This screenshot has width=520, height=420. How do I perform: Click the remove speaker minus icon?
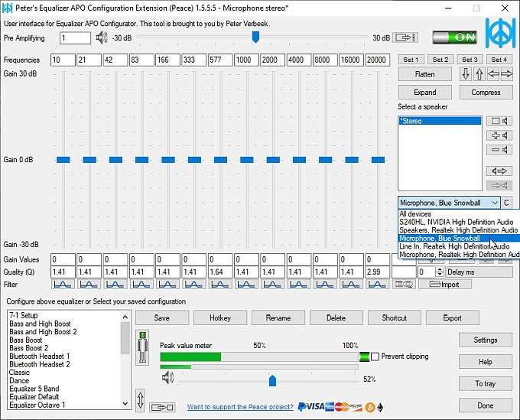pos(499,150)
